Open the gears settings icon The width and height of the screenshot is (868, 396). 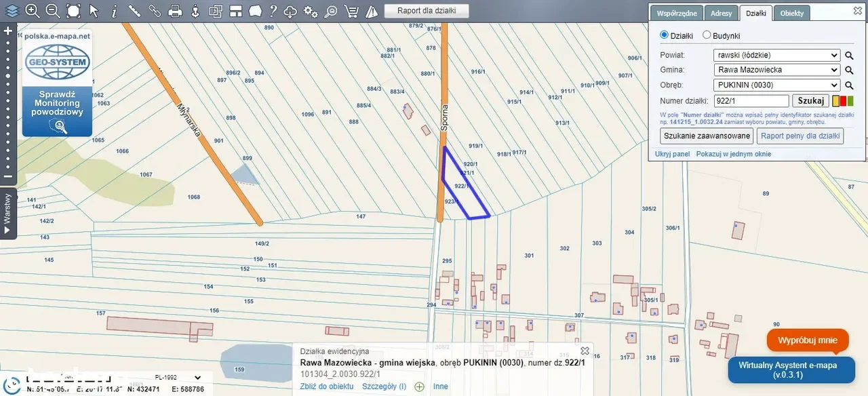[311, 11]
